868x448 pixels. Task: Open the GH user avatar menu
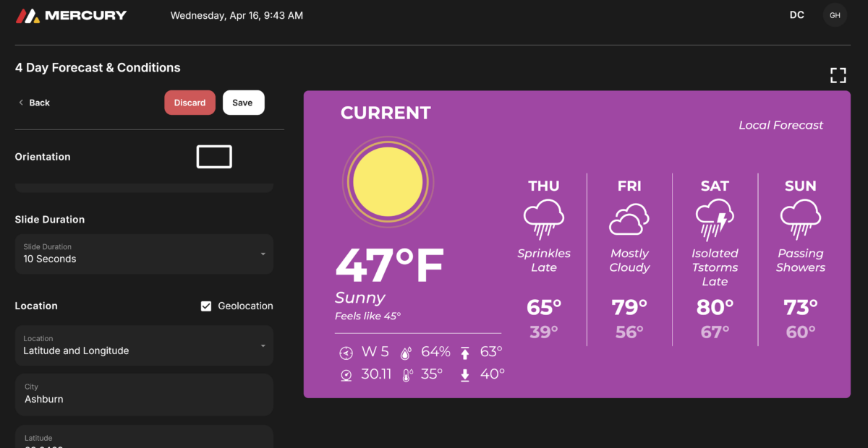(x=835, y=15)
